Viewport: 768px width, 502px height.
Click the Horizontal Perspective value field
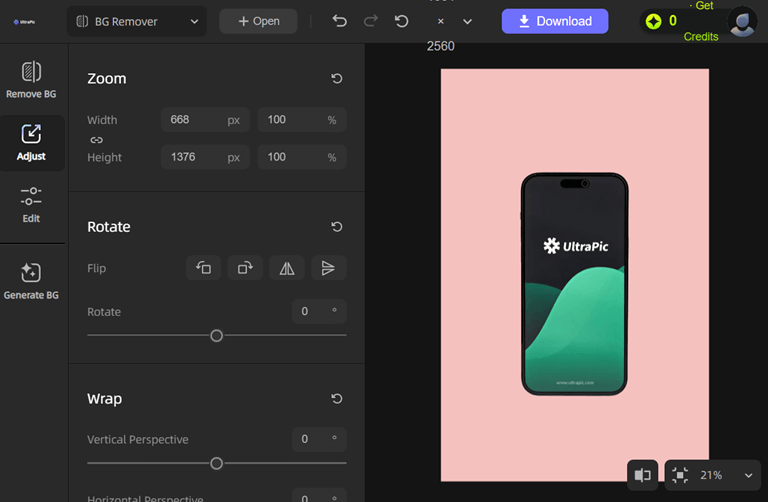click(319, 495)
